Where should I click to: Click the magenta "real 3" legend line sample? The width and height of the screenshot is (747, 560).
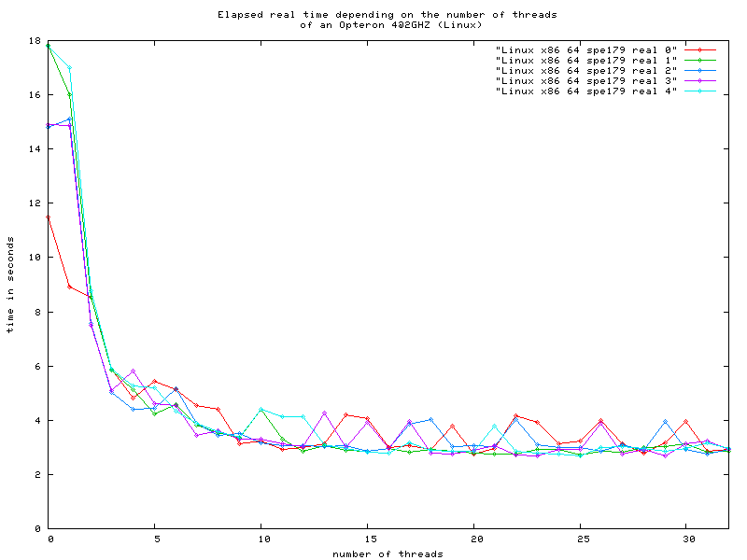coord(699,80)
